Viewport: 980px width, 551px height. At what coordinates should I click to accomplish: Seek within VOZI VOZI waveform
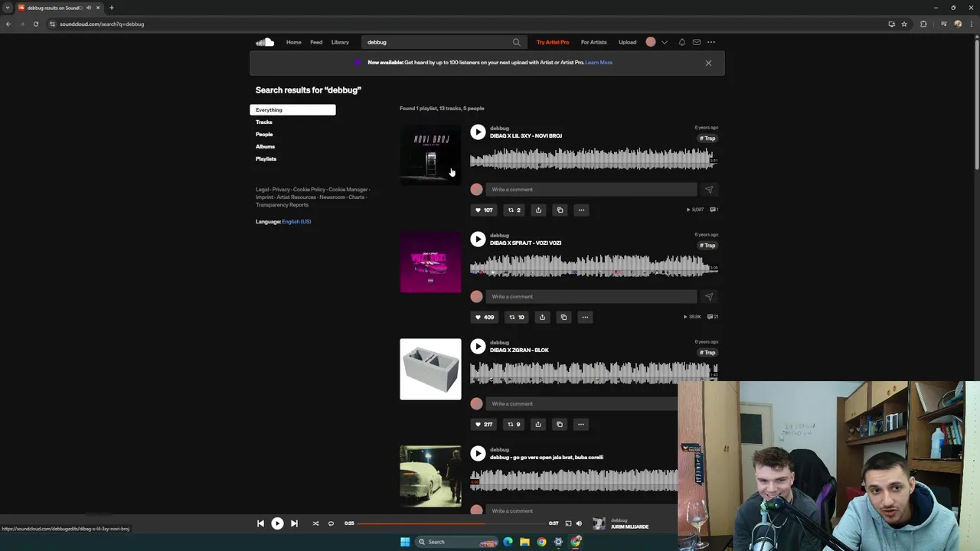click(593, 266)
